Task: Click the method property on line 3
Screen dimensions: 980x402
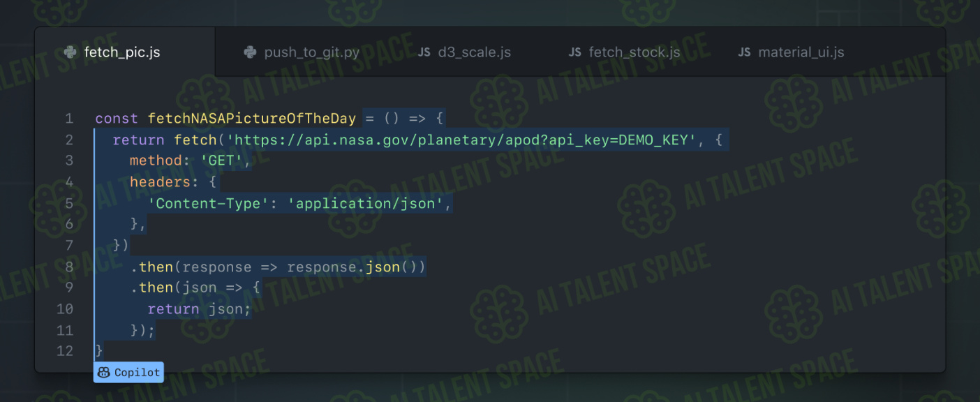Action: 156,161
